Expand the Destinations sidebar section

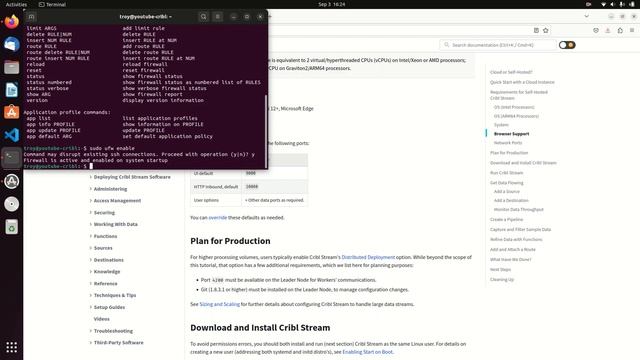pos(109,260)
